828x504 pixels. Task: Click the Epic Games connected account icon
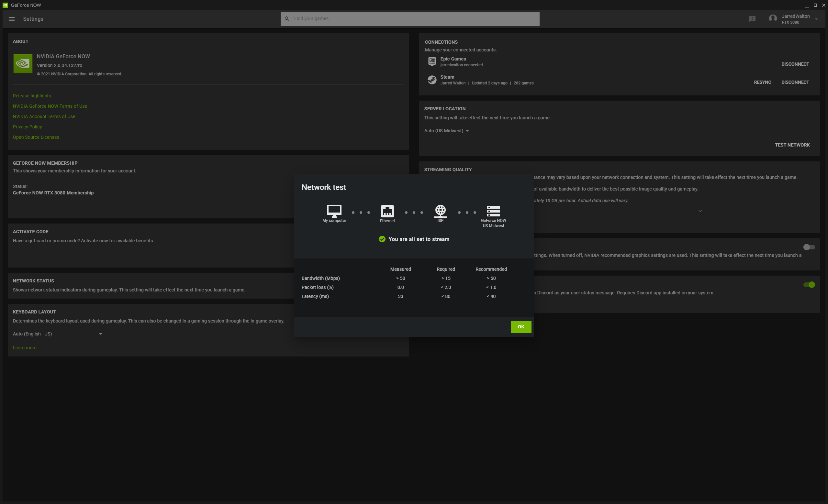tap(431, 61)
